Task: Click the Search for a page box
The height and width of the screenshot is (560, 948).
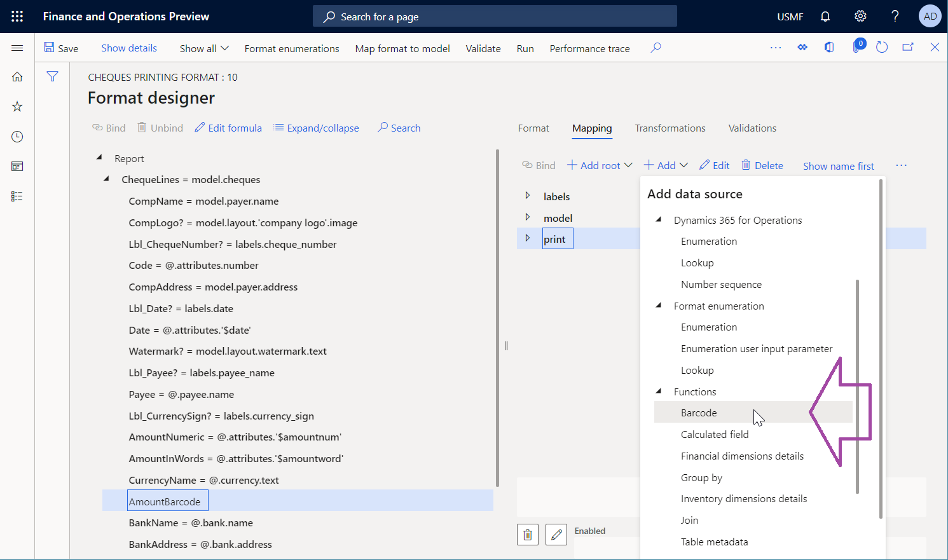Action: 495,17
